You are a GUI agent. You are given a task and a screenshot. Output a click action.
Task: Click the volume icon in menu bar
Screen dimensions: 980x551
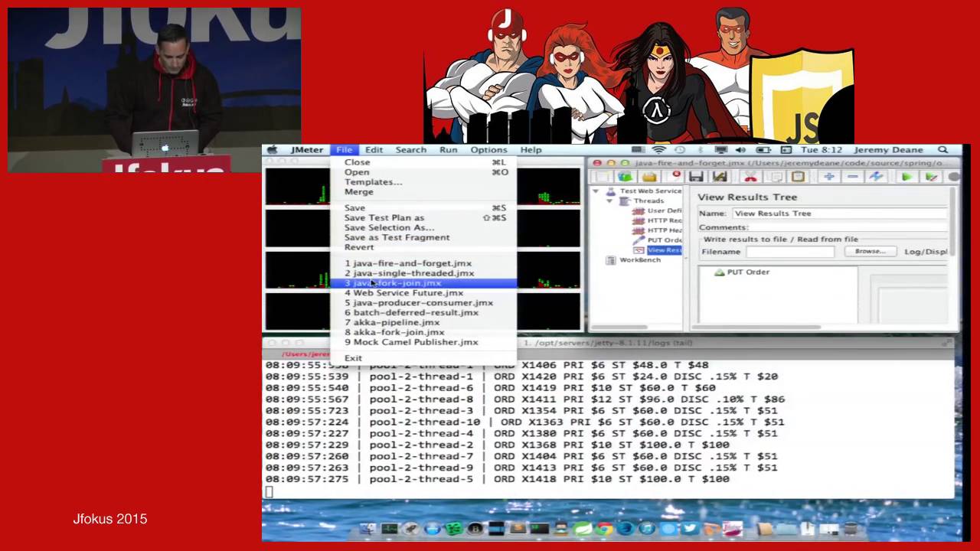[740, 150]
